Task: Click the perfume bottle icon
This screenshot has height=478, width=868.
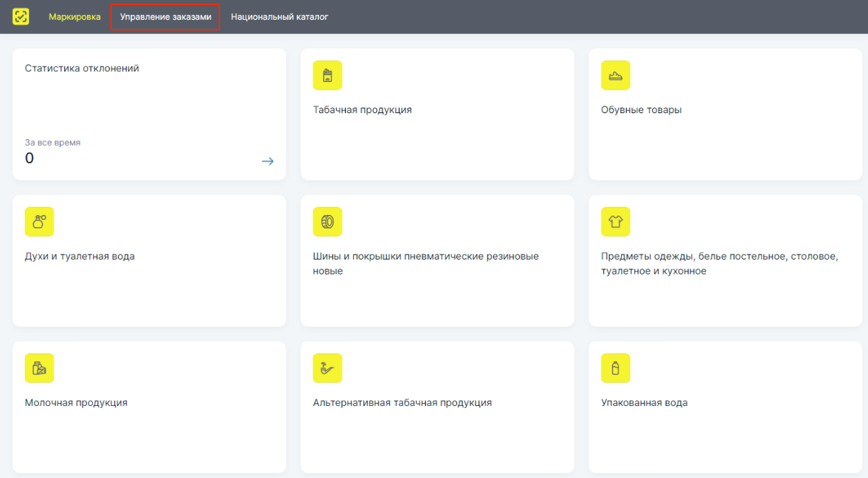Action: coord(40,222)
